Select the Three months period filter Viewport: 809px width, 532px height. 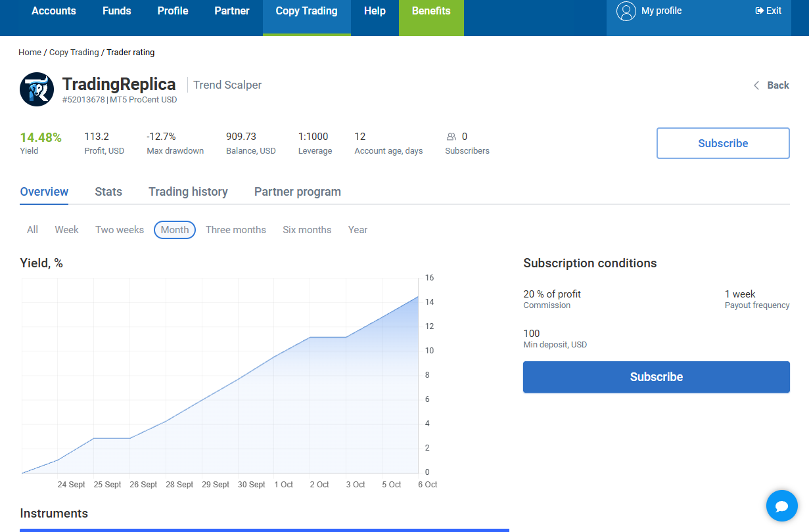pyautogui.click(x=236, y=230)
